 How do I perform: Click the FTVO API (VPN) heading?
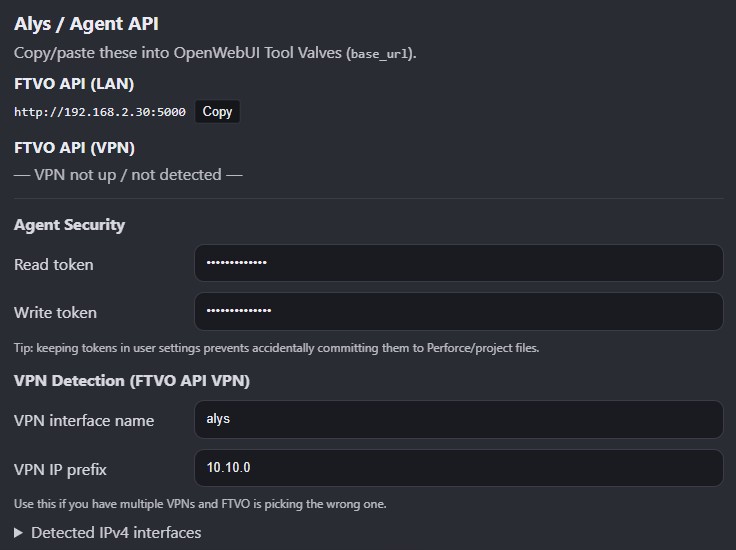75,148
